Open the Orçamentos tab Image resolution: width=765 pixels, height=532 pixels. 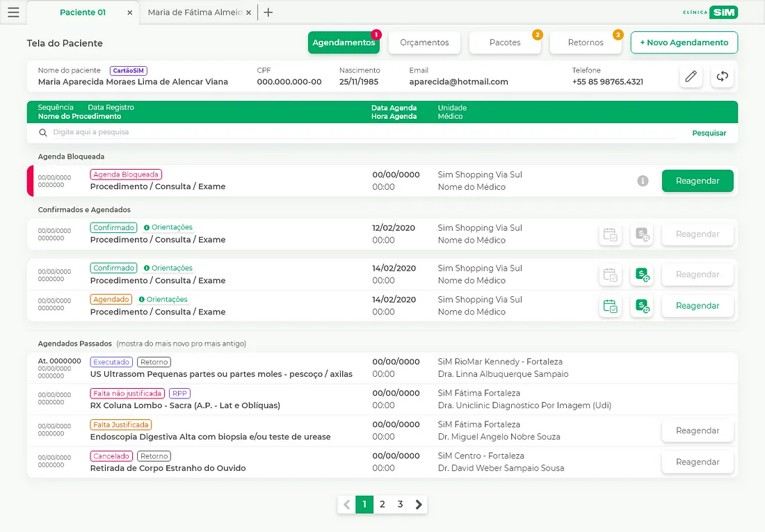coord(424,42)
